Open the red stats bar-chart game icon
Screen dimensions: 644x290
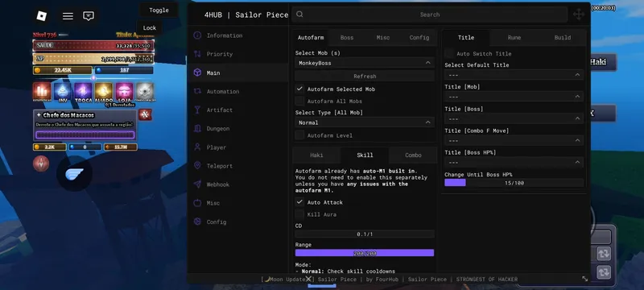tap(42, 92)
